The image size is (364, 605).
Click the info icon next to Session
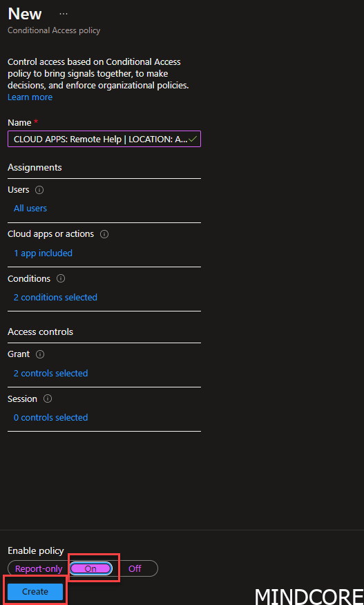[x=48, y=399]
